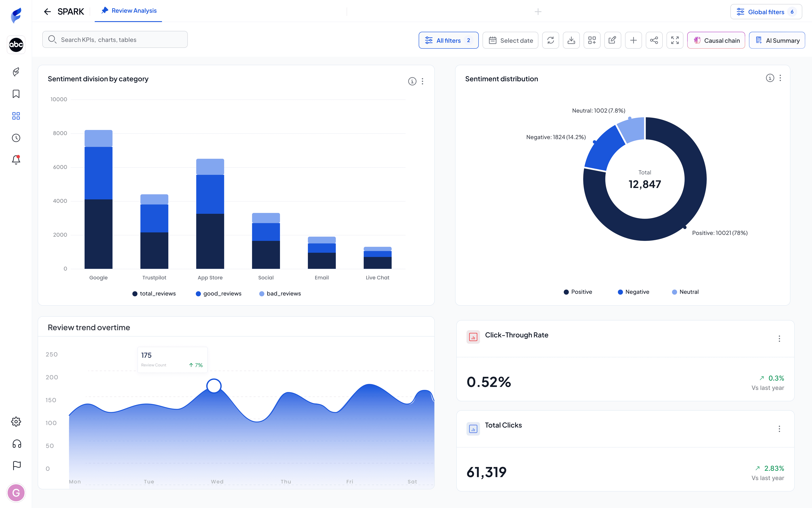This screenshot has height=508, width=812.
Task: Toggle total_reviews legend series
Action: [154, 294]
